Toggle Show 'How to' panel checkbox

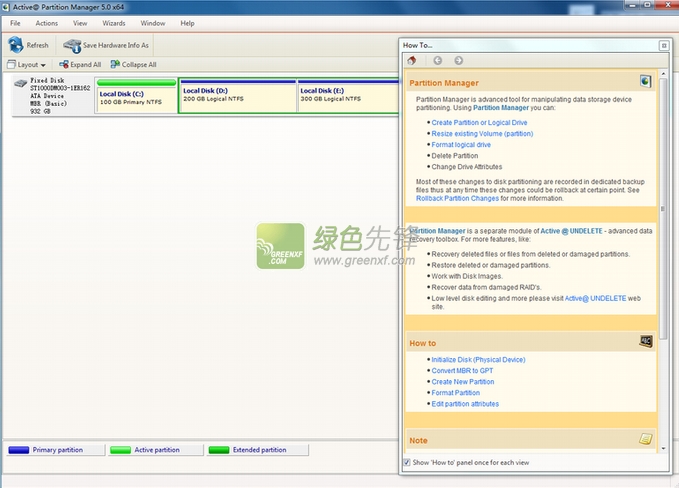click(x=407, y=462)
